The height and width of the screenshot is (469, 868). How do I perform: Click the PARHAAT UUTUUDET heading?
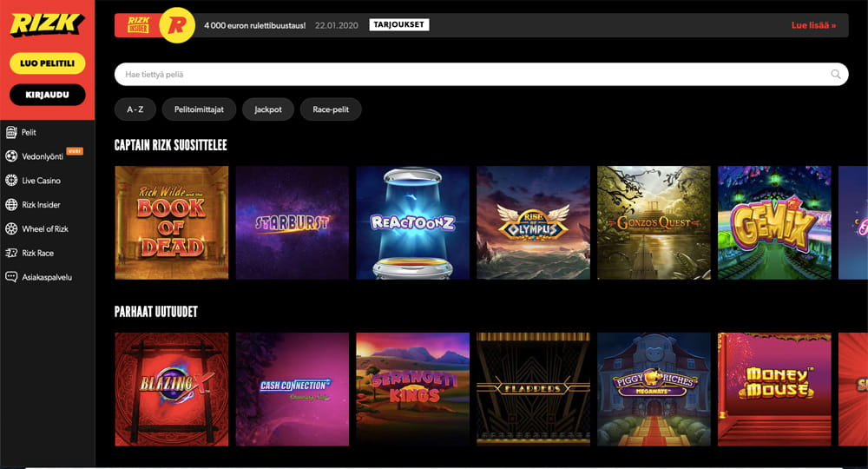pos(156,312)
